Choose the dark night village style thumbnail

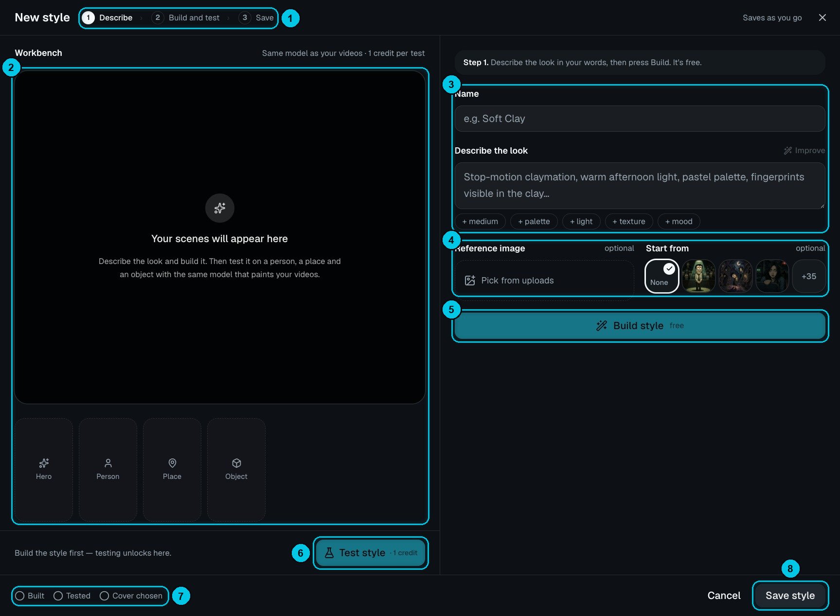click(735, 276)
